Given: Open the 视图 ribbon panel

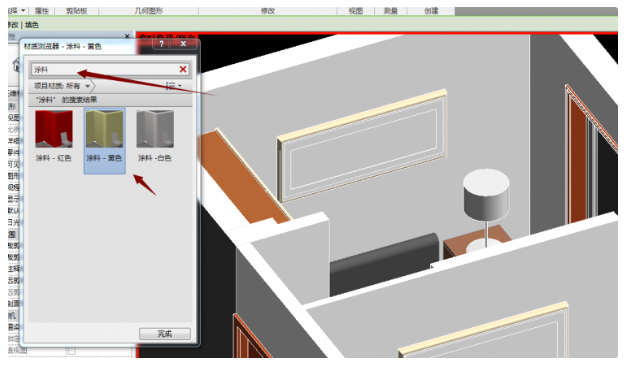Looking at the screenshot, I should 356,11.
